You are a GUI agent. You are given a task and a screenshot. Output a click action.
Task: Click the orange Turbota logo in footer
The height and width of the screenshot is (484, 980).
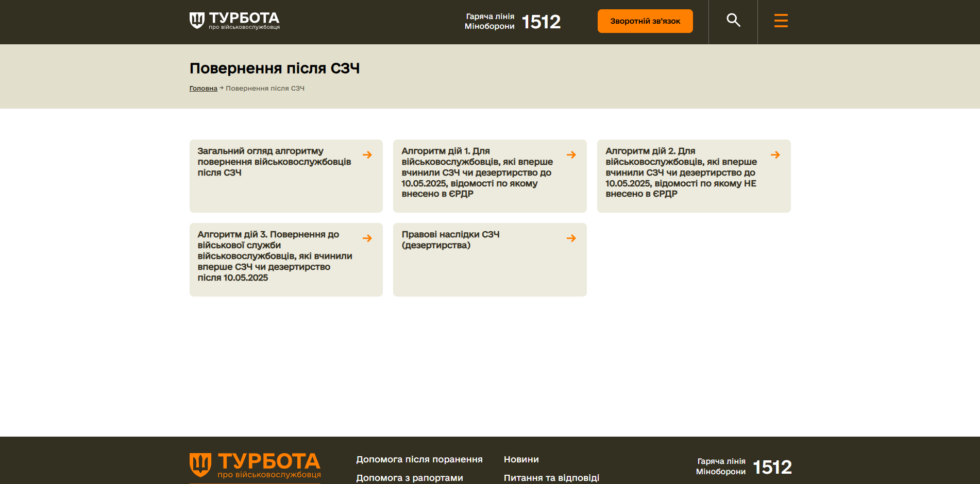click(255, 465)
